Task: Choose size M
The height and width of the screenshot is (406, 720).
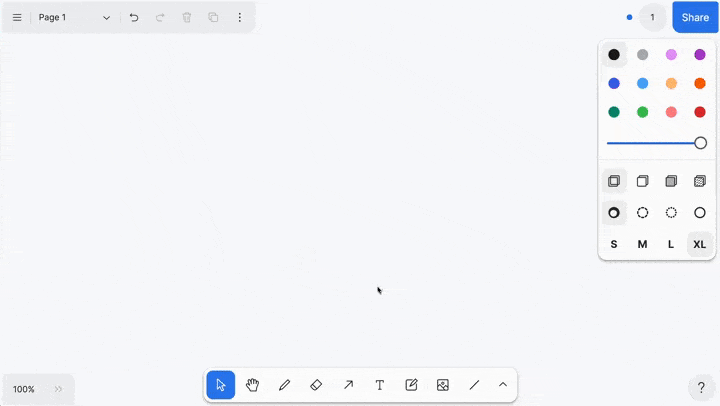Action: point(642,244)
